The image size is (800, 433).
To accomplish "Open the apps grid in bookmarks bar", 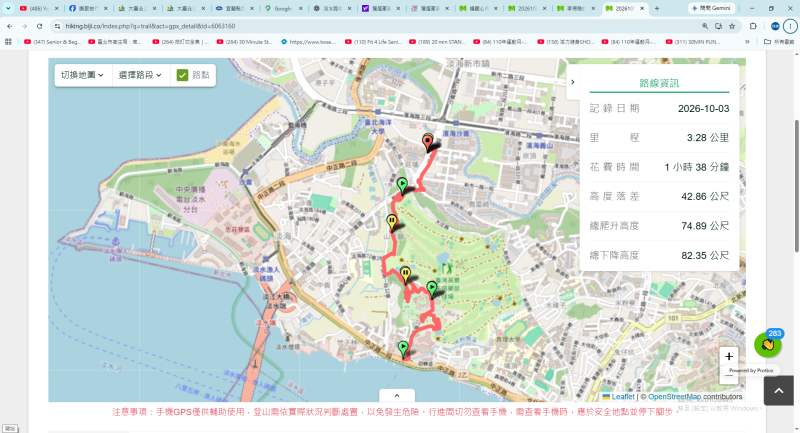I will point(8,42).
